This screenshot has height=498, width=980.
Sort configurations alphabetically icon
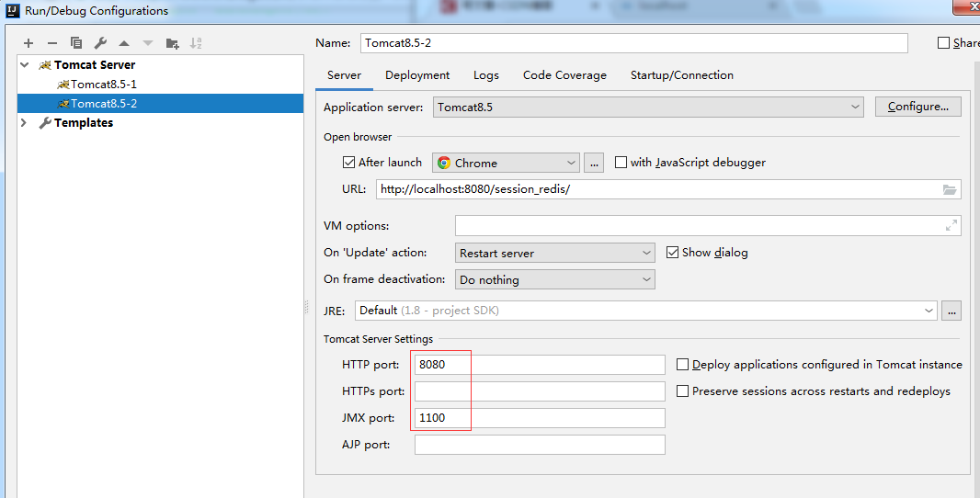[x=196, y=43]
